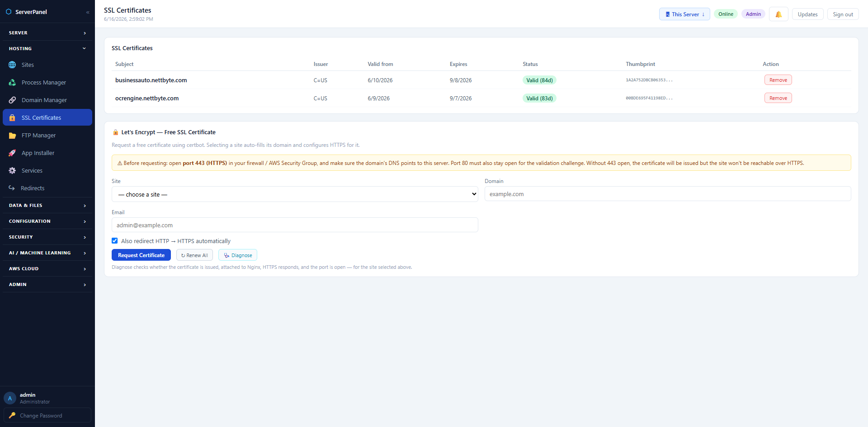868x427 pixels.
Task: Expand the Server section in the sidebar
Action: (47, 33)
